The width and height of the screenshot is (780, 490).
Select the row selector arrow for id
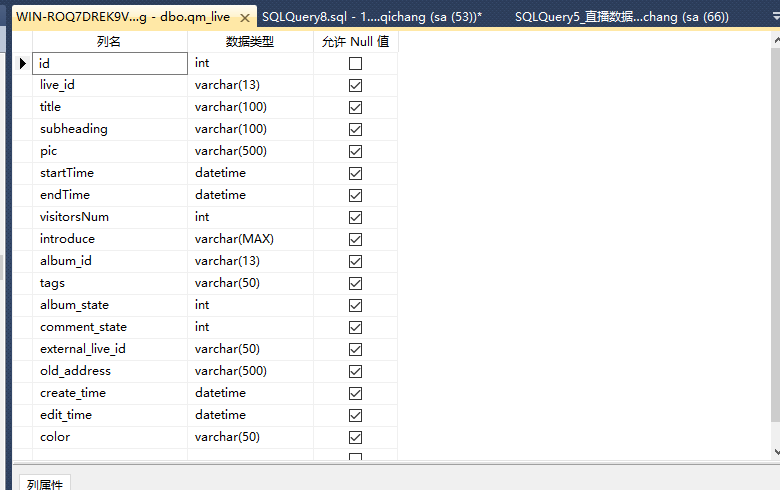pos(22,64)
